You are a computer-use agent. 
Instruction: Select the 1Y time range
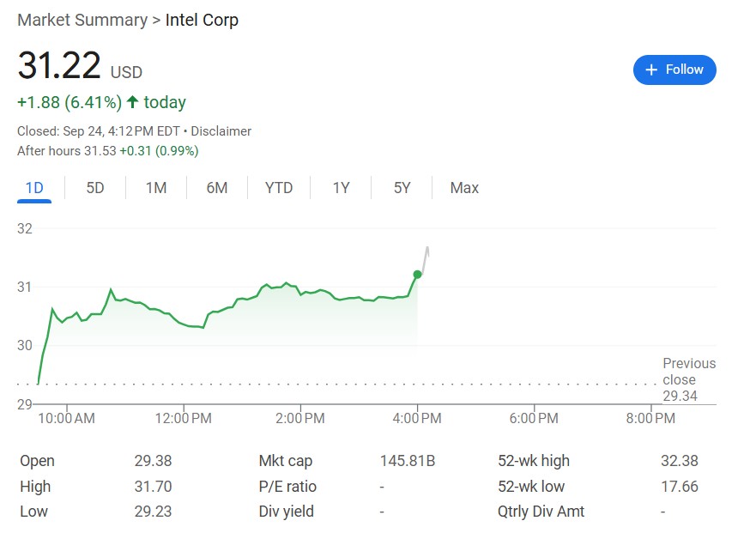(x=341, y=188)
